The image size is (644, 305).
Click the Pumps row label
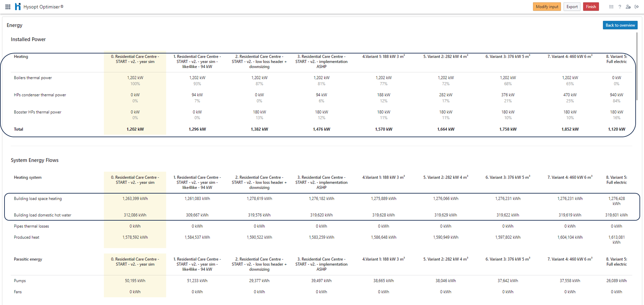[20, 281]
